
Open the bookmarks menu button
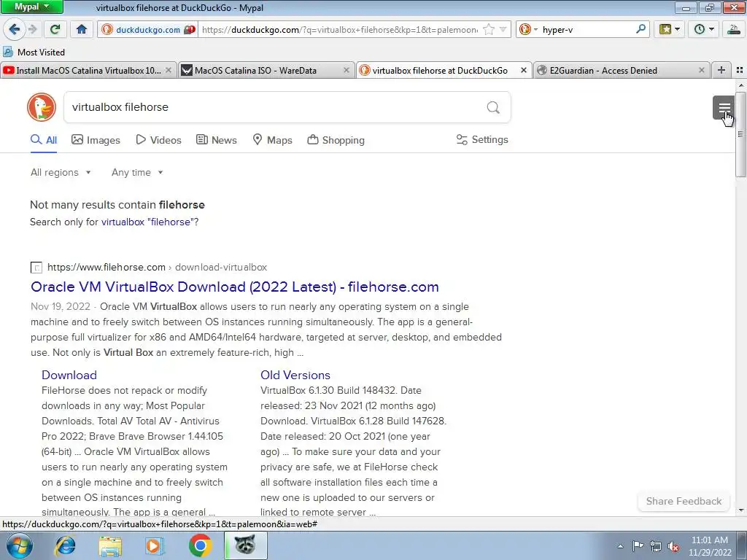(670, 29)
